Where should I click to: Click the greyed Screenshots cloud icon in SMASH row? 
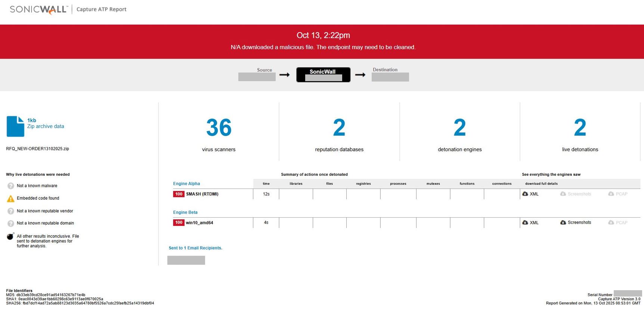pyautogui.click(x=563, y=194)
